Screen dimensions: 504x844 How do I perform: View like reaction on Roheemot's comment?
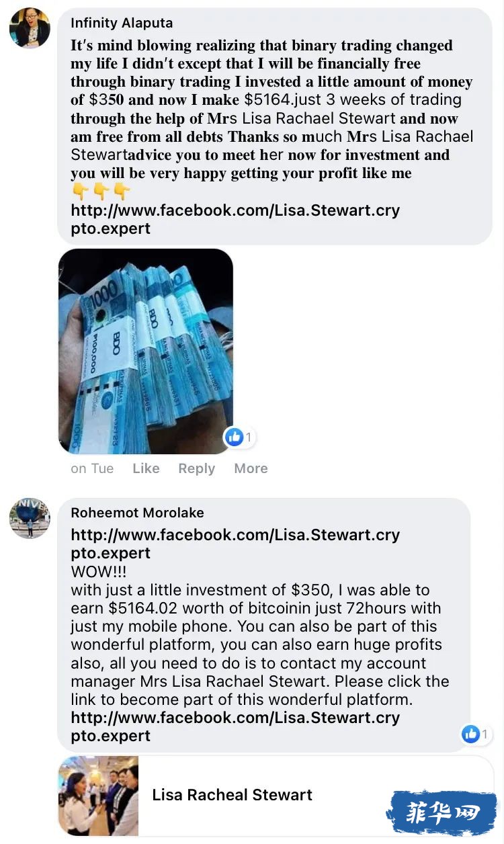(x=471, y=734)
